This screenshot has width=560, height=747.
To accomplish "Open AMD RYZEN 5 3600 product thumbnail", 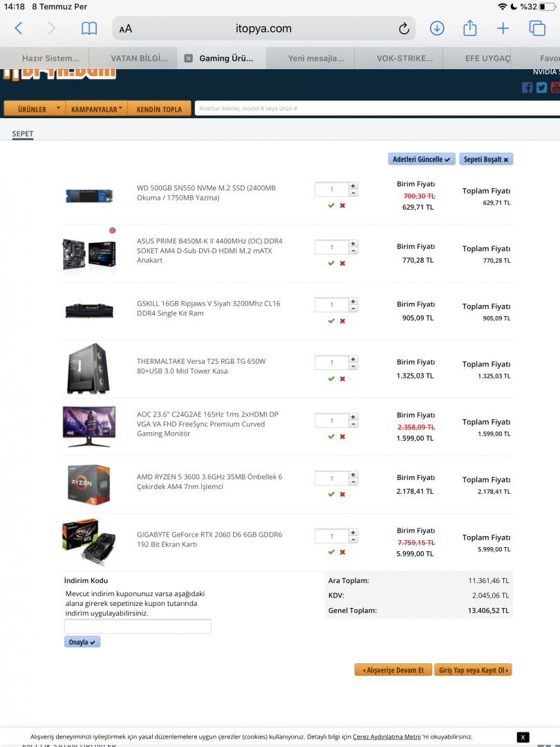I will 88,484.
